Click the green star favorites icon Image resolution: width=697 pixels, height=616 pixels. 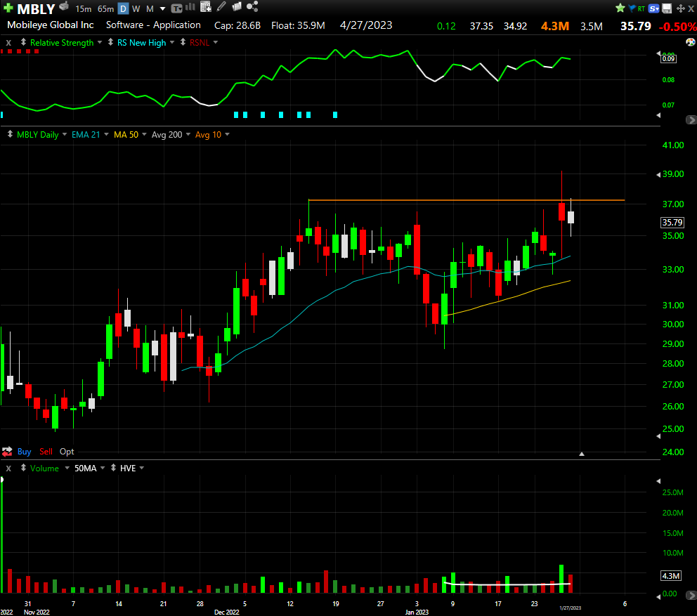click(620, 8)
